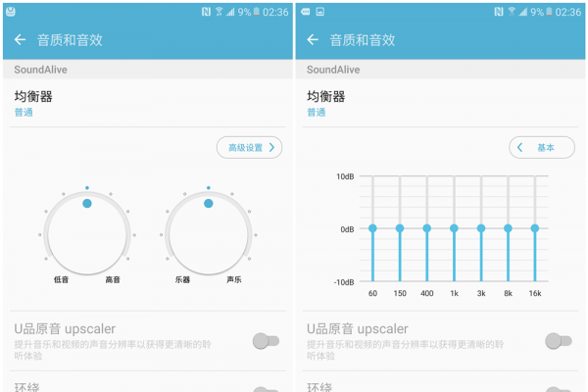
Task: Expand 高级设置 advanced settings
Action: [x=250, y=148]
